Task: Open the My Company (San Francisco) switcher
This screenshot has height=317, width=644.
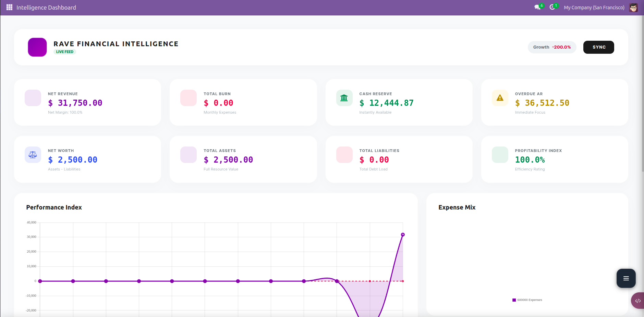Action: click(x=594, y=8)
